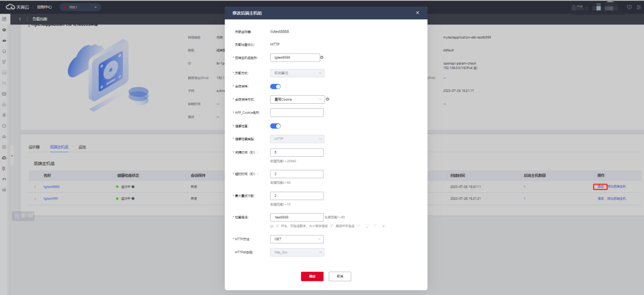Viewport: 644px width, 295px height.
Task: Open the 会话保持方式 dropdown showing 重写Cookie
Action: 297,99
